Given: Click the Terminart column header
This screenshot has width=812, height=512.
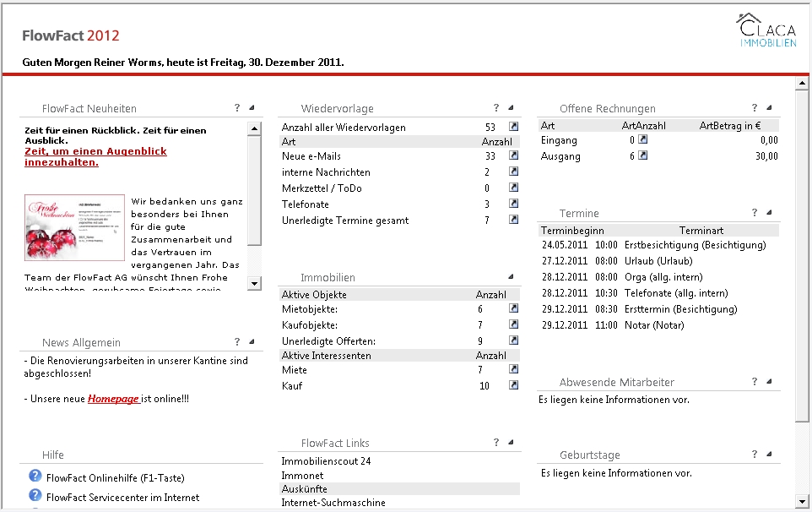Looking at the screenshot, I should tap(701, 230).
